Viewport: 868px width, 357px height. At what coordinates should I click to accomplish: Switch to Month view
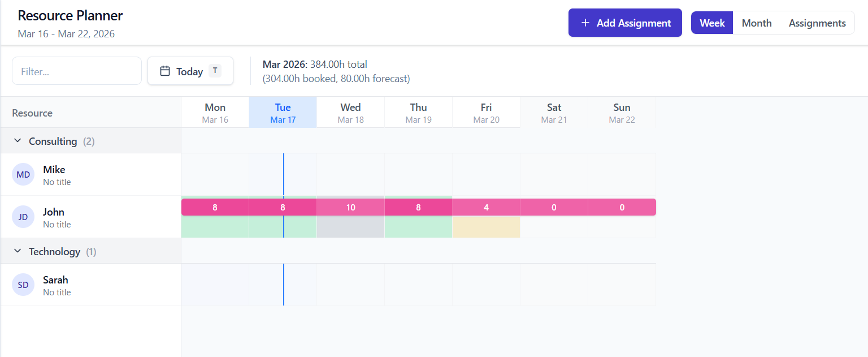pyautogui.click(x=757, y=23)
